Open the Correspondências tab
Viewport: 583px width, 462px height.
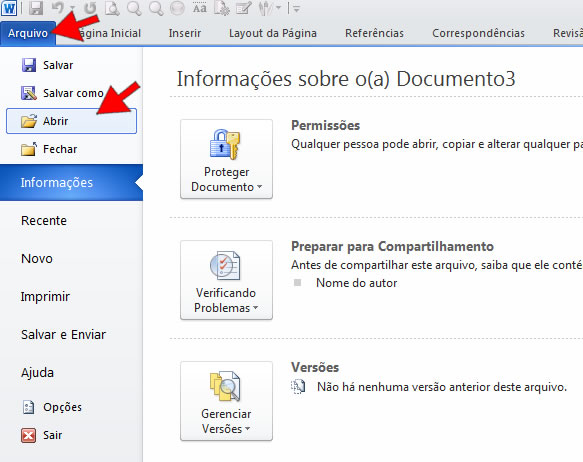(478, 33)
